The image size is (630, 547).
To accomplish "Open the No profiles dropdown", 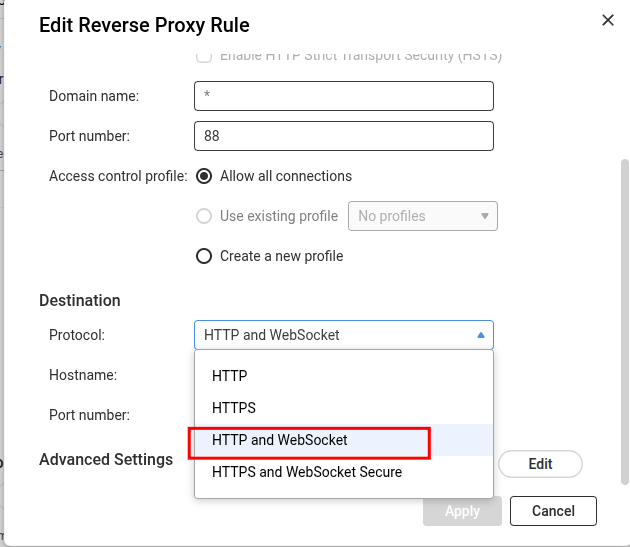I will 422,216.
